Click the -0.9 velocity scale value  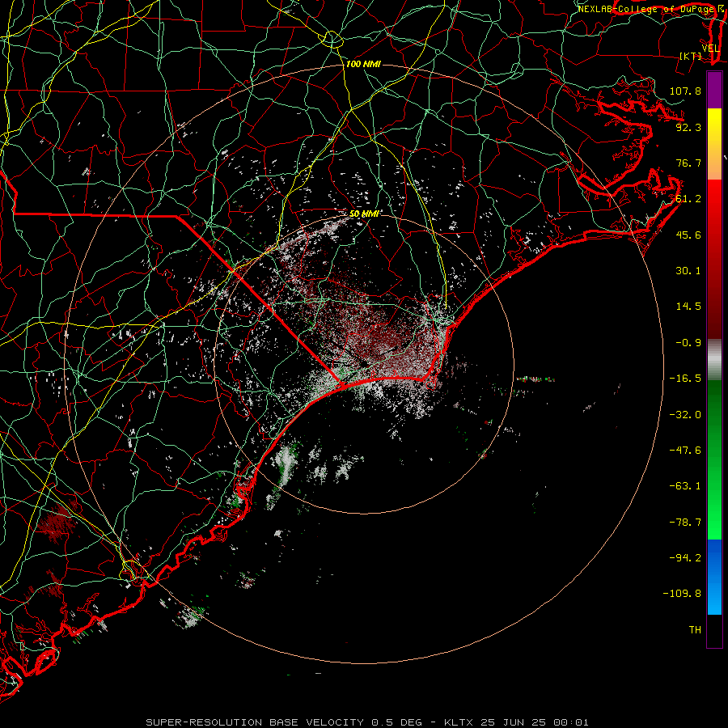point(688,343)
